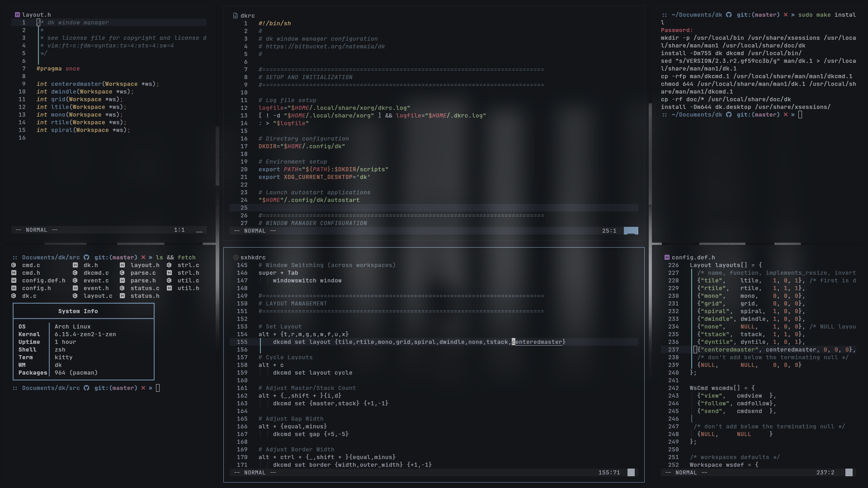Click the position indicator block in sxhkdrc statusline

coord(631,473)
